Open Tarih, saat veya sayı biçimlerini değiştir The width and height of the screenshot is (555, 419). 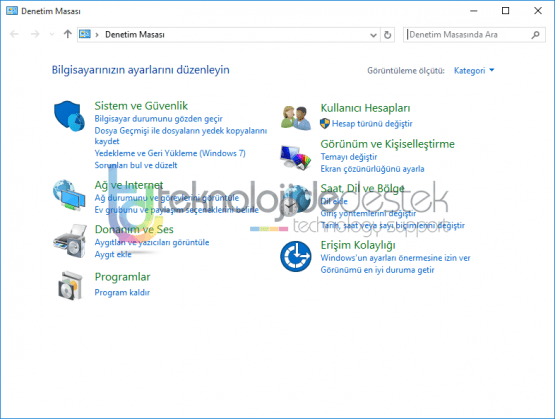click(x=392, y=225)
